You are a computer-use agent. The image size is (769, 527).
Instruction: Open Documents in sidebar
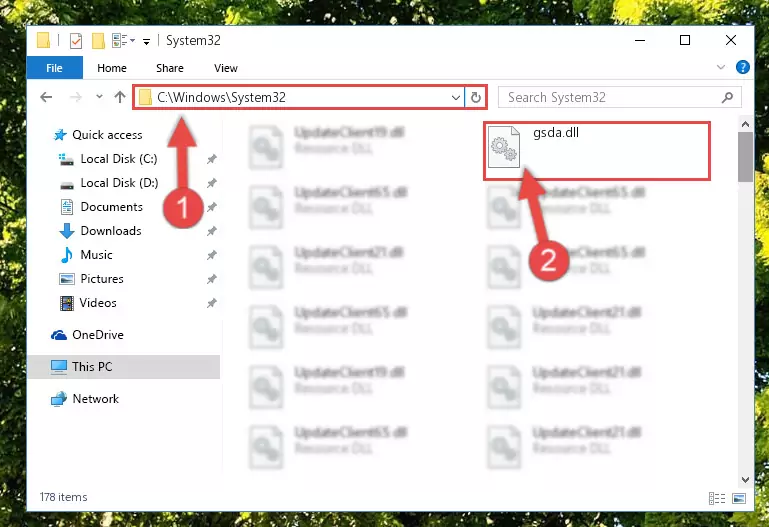click(111, 207)
